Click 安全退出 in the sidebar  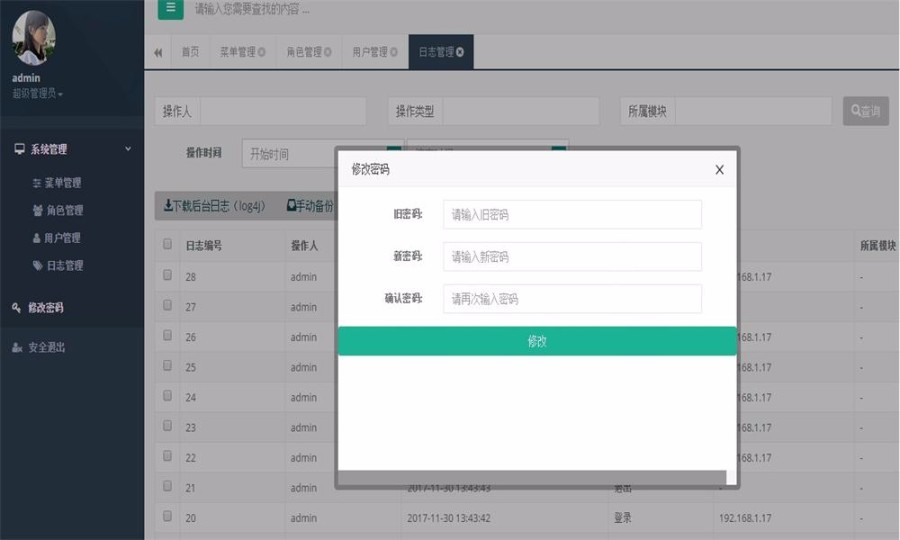[x=46, y=347]
